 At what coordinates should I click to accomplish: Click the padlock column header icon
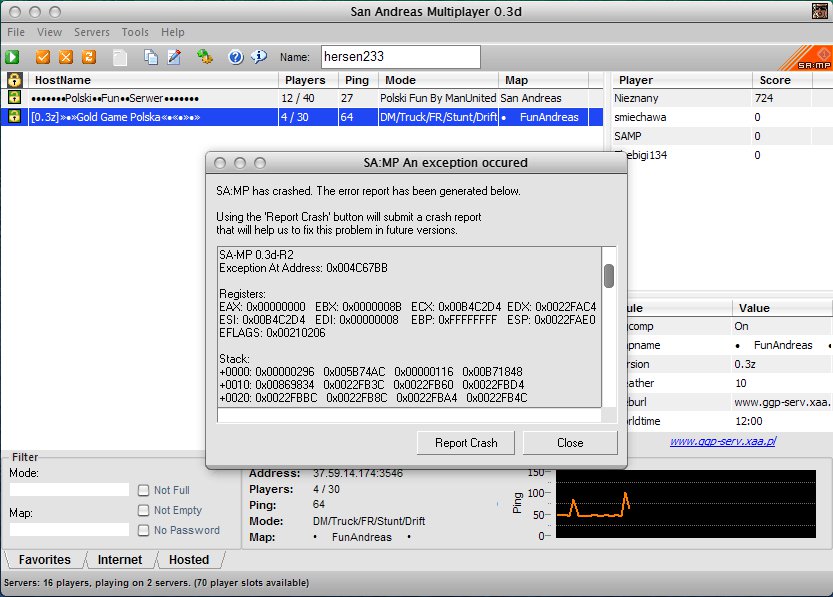point(14,80)
